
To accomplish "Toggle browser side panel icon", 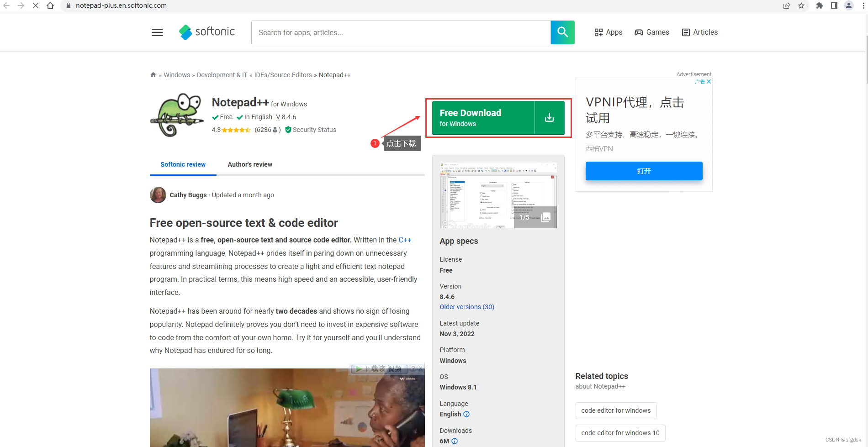I will click(x=834, y=5).
